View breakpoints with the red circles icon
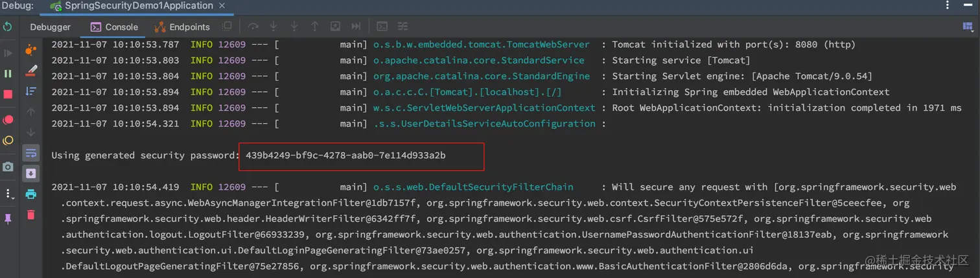Image resolution: width=980 pixels, height=278 pixels. point(8,120)
